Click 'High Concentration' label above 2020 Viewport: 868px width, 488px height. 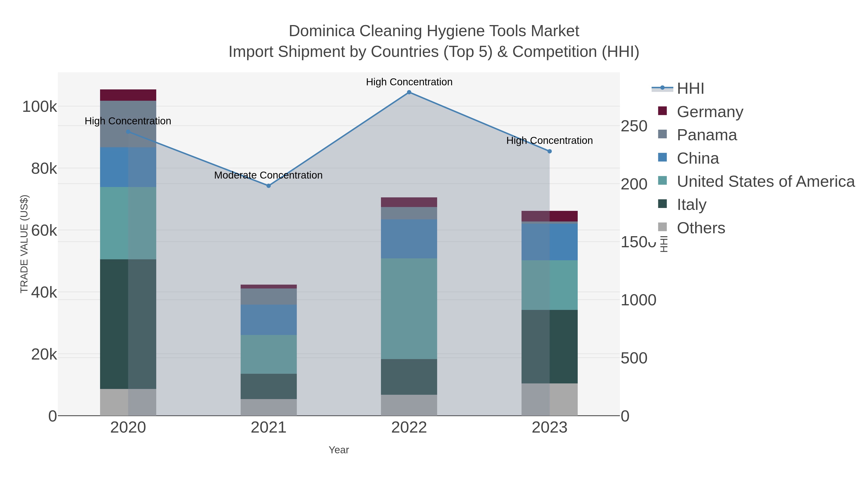pos(128,121)
